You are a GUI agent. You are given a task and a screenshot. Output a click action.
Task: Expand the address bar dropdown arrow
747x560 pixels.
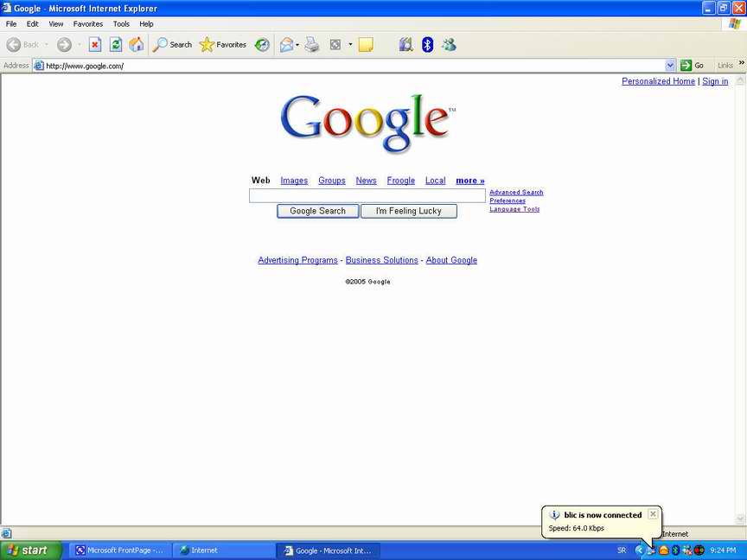click(x=670, y=66)
